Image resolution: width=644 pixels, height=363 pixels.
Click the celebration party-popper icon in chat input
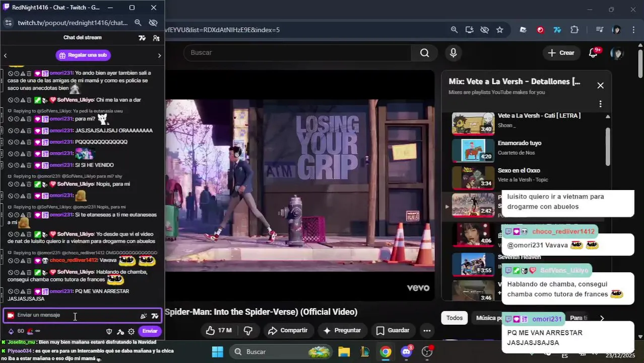pyautogui.click(x=144, y=316)
